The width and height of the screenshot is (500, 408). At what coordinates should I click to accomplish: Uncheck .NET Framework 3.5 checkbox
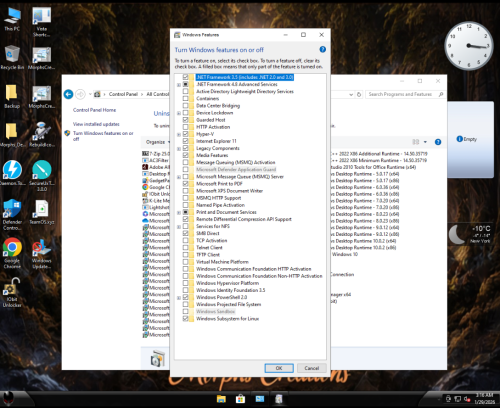coord(185,77)
